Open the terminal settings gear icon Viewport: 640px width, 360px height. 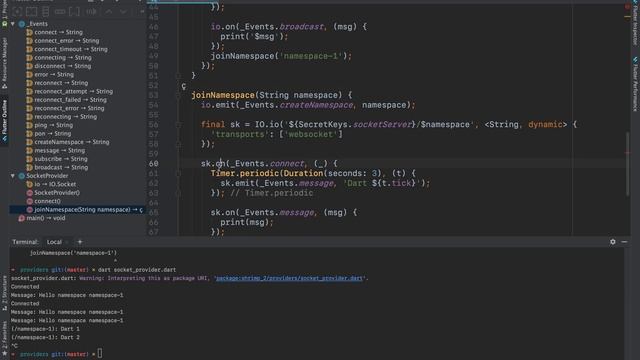[613, 242]
